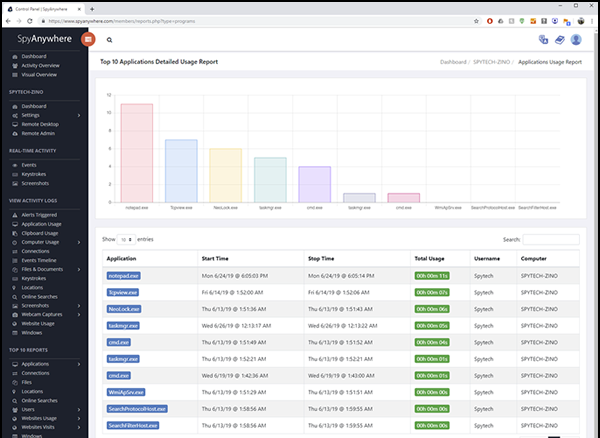600x438 pixels.
Task: Click the blue Tcpview.exe chart bar
Action: point(181,171)
